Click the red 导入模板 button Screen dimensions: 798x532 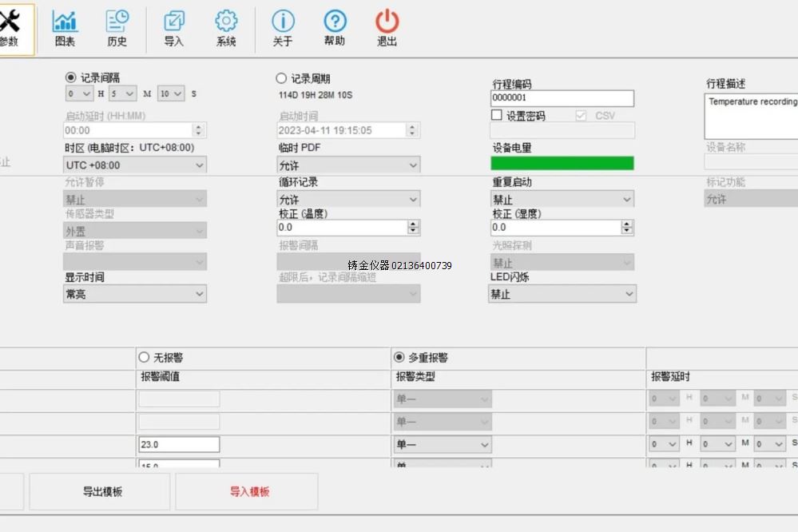(x=249, y=492)
